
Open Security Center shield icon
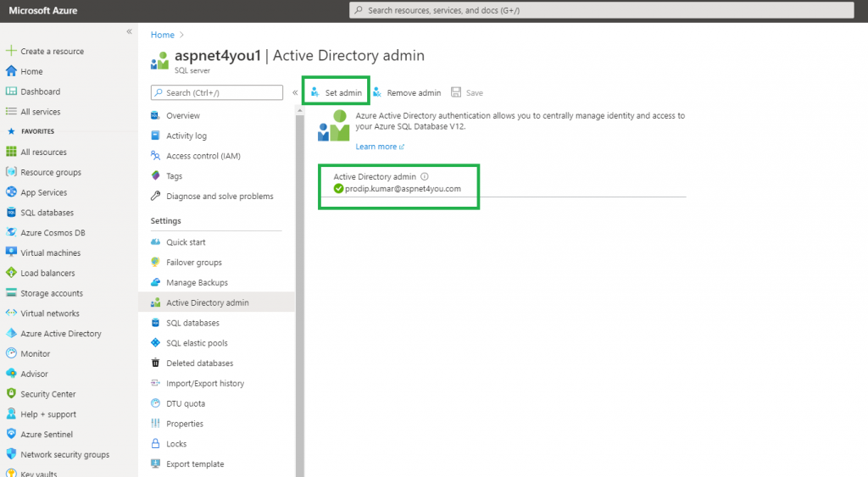(x=11, y=393)
